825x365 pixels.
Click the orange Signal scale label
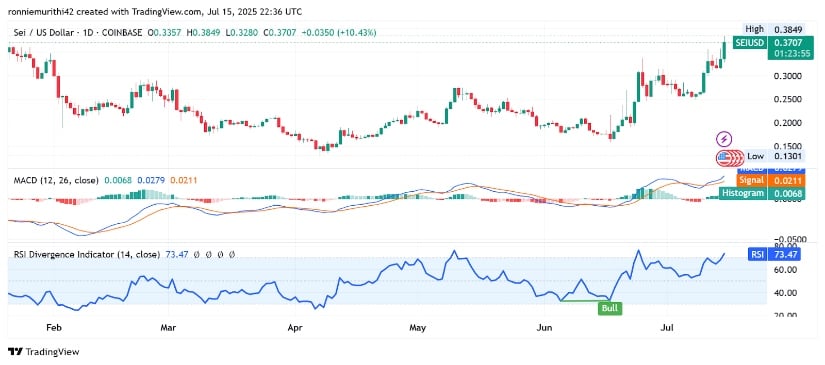[x=752, y=181]
